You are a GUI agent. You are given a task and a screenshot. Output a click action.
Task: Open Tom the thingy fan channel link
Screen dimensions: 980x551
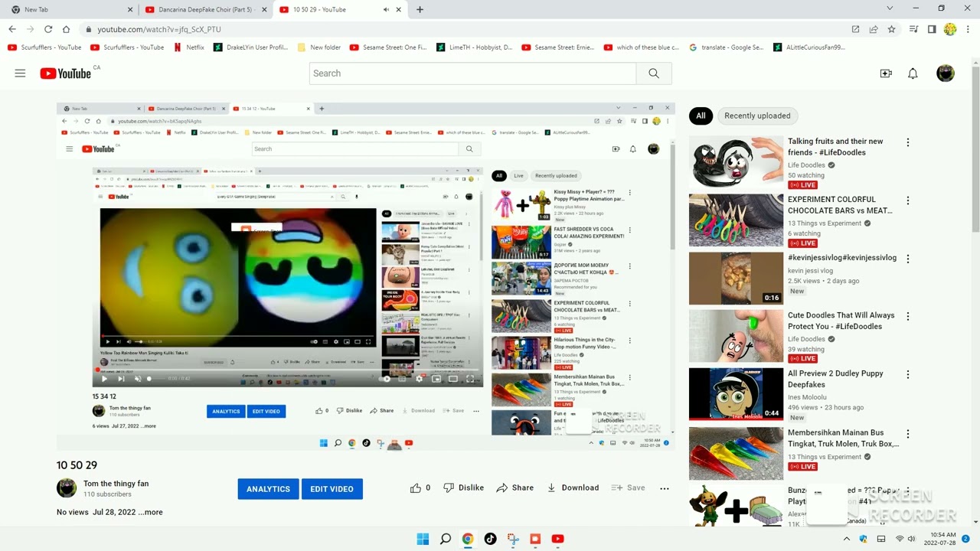(116, 484)
